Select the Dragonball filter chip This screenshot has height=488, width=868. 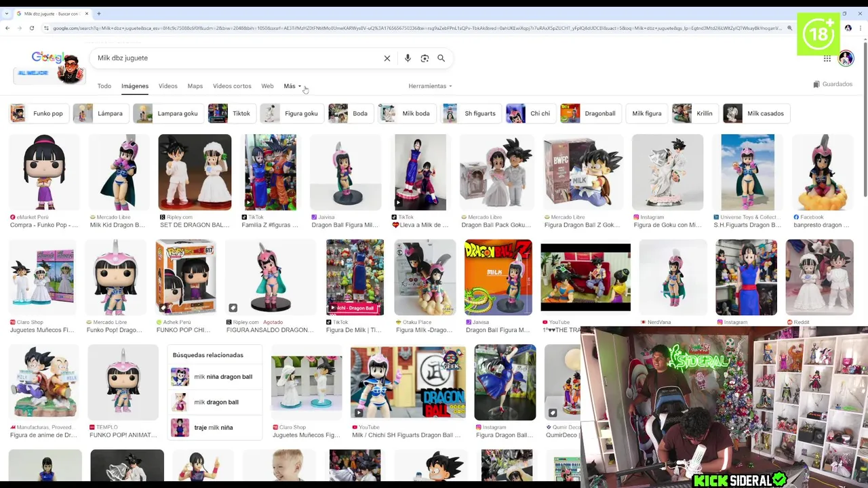click(x=590, y=113)
